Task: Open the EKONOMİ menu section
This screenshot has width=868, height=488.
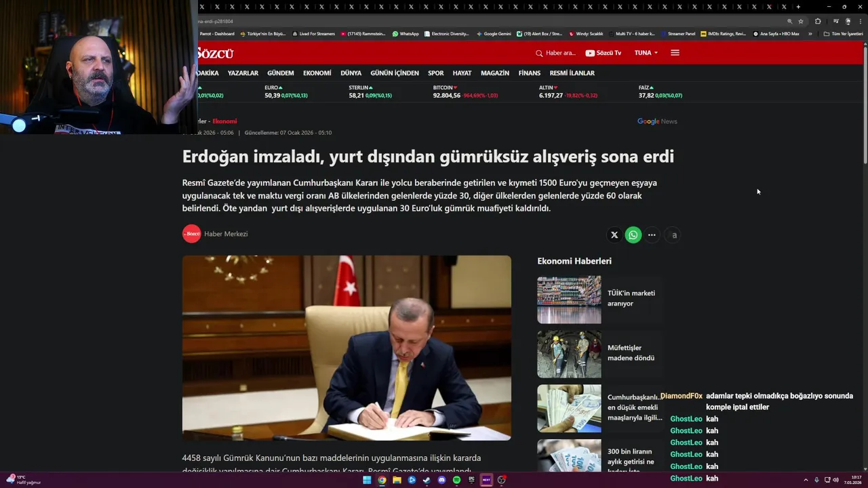Action: click(x=317, y=73)
